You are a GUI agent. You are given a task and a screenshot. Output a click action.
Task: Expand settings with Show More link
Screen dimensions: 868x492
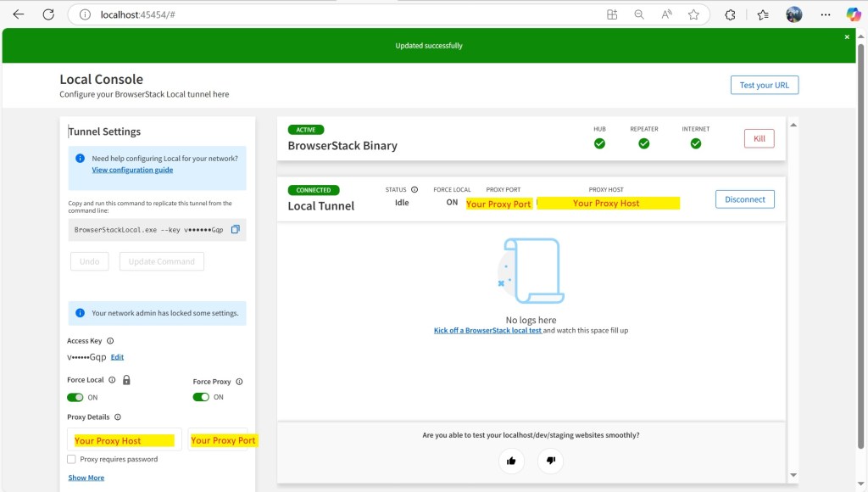point(86,478)
